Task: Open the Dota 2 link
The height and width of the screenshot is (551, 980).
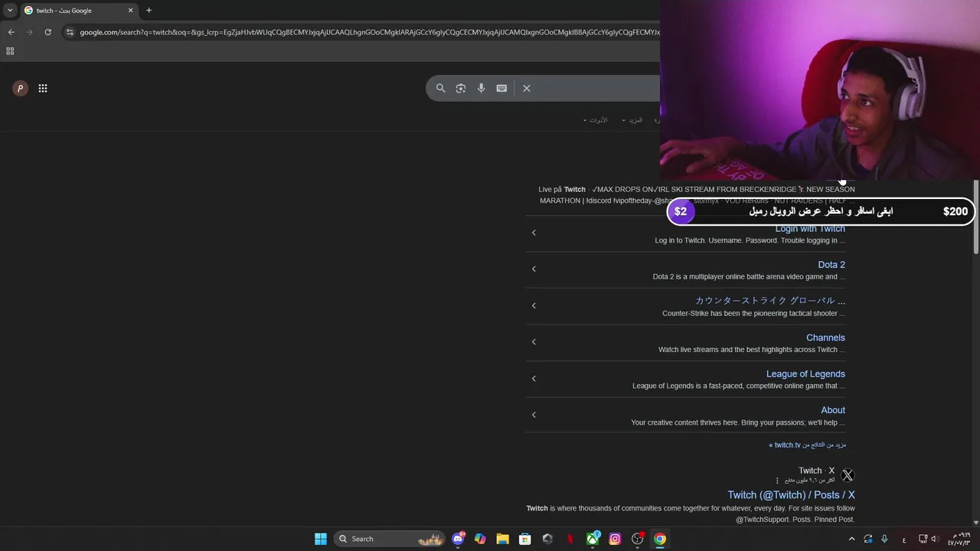Action: click(x=831, y=265)
